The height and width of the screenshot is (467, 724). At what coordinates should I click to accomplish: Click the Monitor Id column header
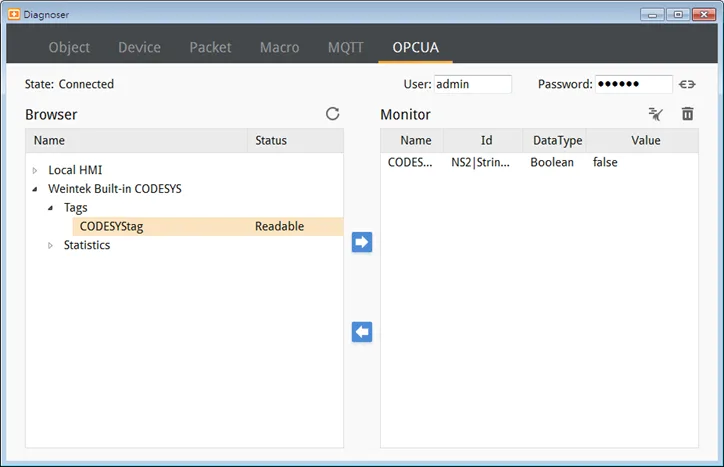coord(483,140)
